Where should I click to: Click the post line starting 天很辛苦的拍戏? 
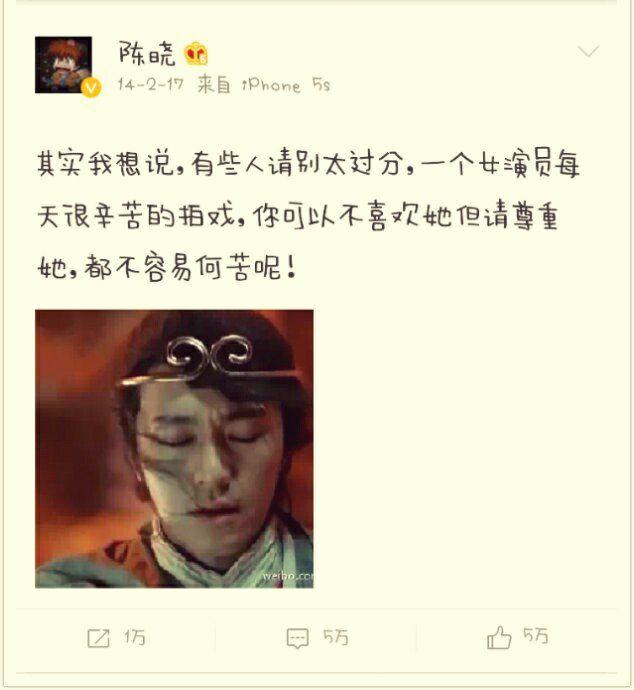click(x=298, y=216)
